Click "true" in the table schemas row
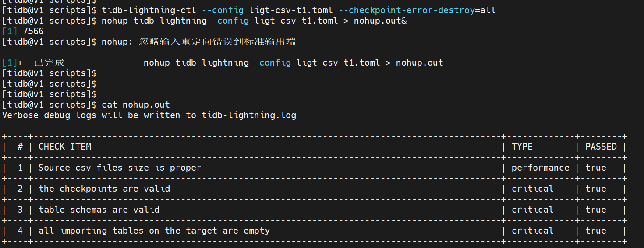Viewport: 644px width, 248px height. (x=596, y=210)
